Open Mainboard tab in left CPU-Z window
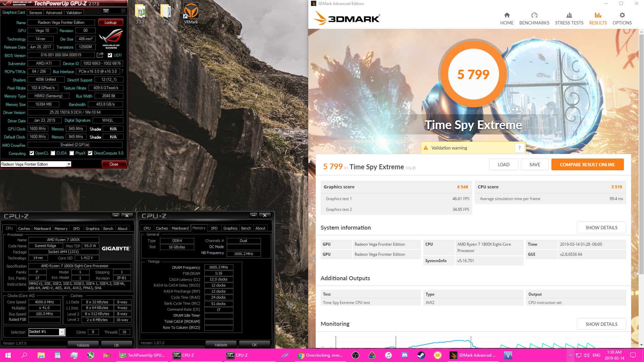Viewport: 644px width, 362px height. pos(42,229)
